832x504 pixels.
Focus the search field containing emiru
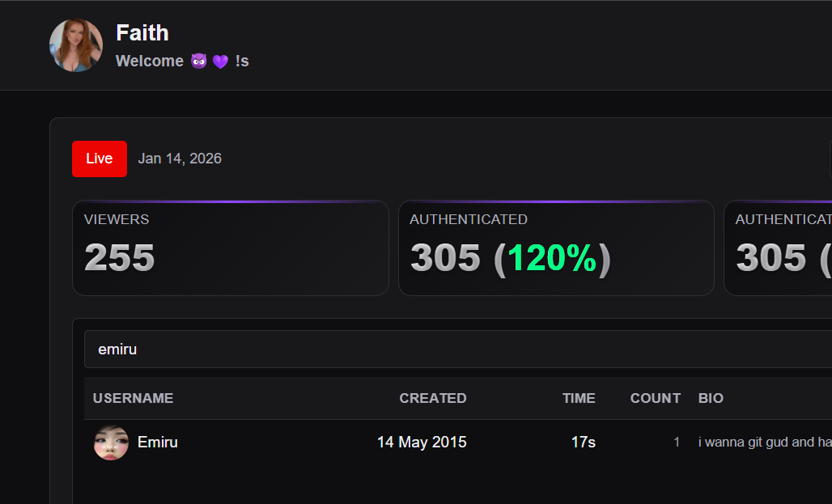(458, 349)
